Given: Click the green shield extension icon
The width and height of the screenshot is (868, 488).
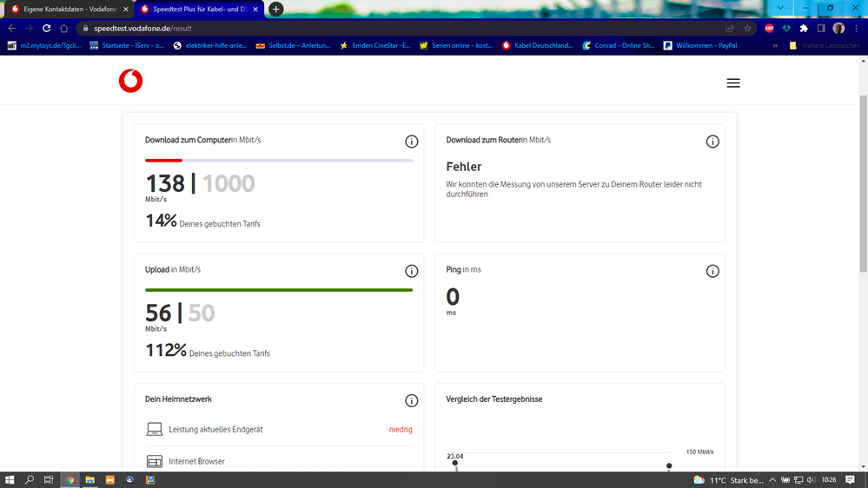Looking at the screenshot, I should click(786, 28).
